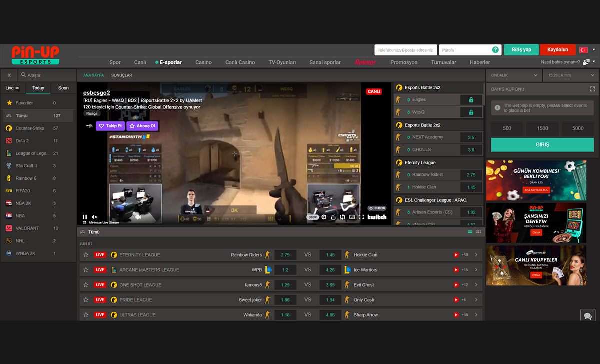This screenshot has height=364, width=600.
Task: Switch to the Soon tab
Action: click(63, 88)
